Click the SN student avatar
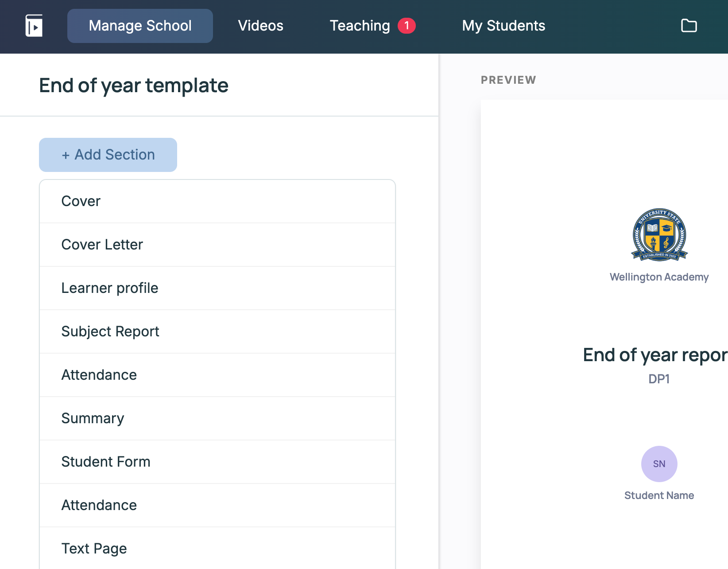Viewport: 728px width, 569px height. (659, 464)
